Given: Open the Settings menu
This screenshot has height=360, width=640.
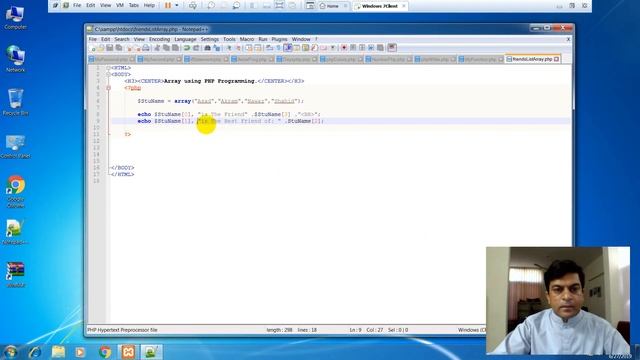Looking at the screenshot, I should tap(210, 39).
